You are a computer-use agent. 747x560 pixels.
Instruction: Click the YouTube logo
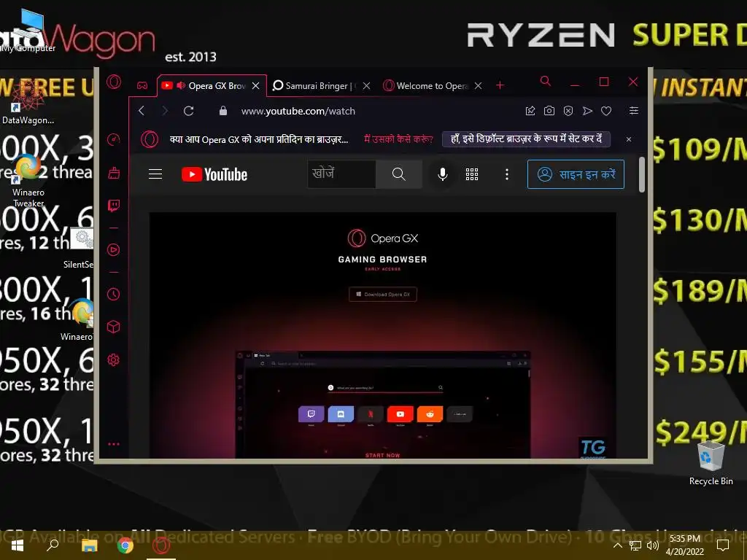[x=214, y=175]
